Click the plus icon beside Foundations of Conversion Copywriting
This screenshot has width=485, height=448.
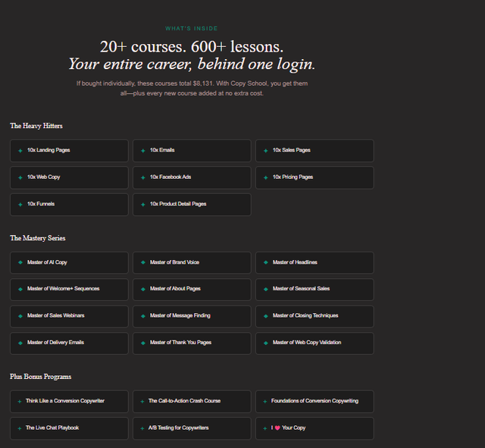tap(264, 401)
